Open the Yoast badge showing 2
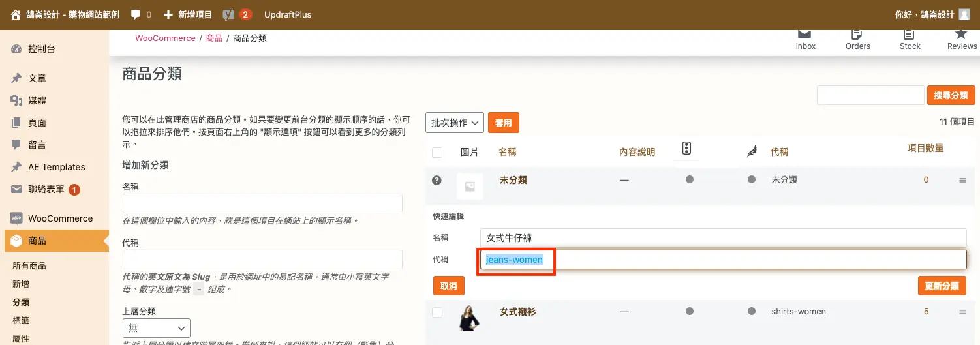The width and height of the screenshot is (980, 345). 245,14
